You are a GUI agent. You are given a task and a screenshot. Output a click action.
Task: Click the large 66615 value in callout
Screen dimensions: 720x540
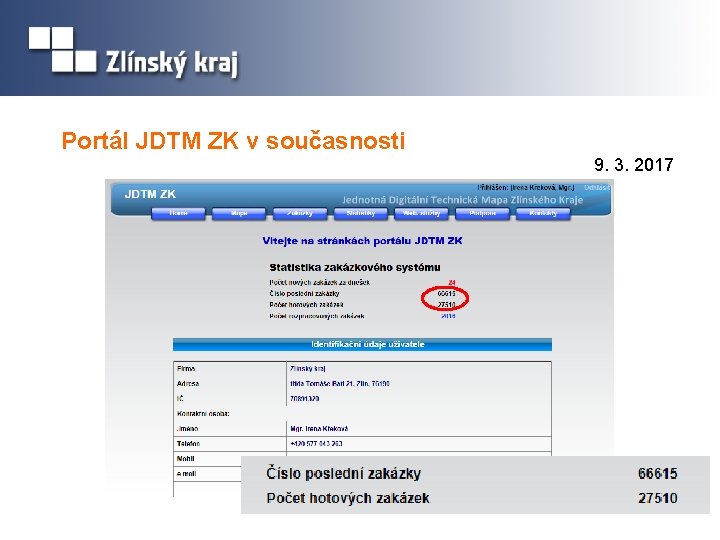[658, 473]
